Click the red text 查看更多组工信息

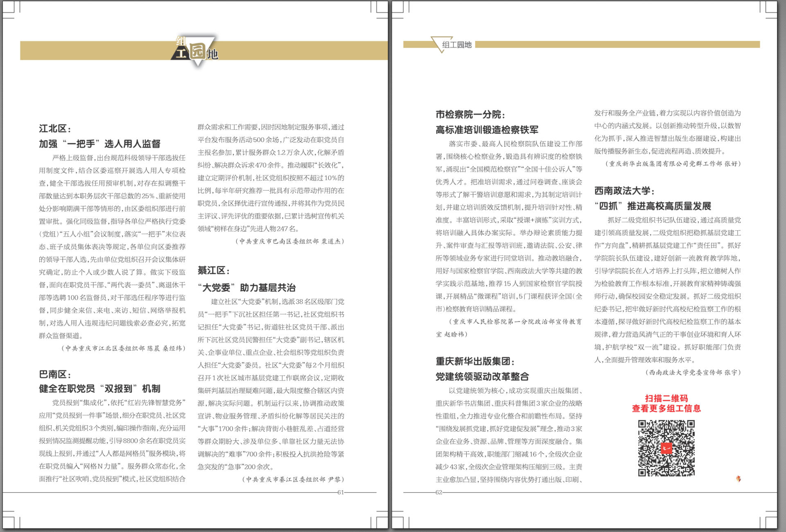coord(666,408)
